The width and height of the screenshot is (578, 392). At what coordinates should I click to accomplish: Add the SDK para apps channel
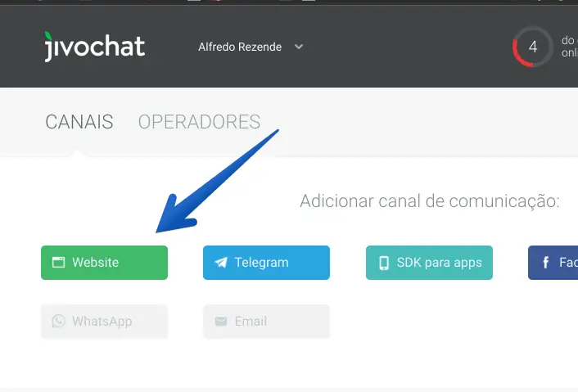pyautogui.click(x=429, y=263)
